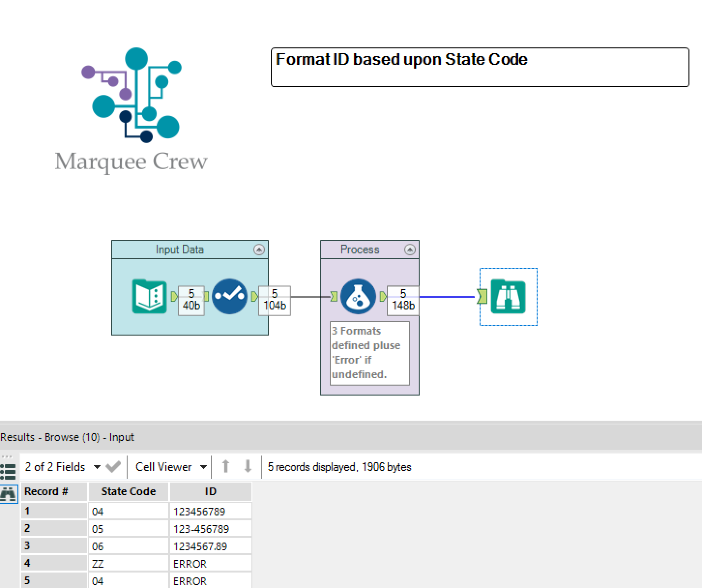Image resolution: width=702 pixels, height=588 pixels.
Task: Open the Cell Viewer dropdown
Action: 204,467
